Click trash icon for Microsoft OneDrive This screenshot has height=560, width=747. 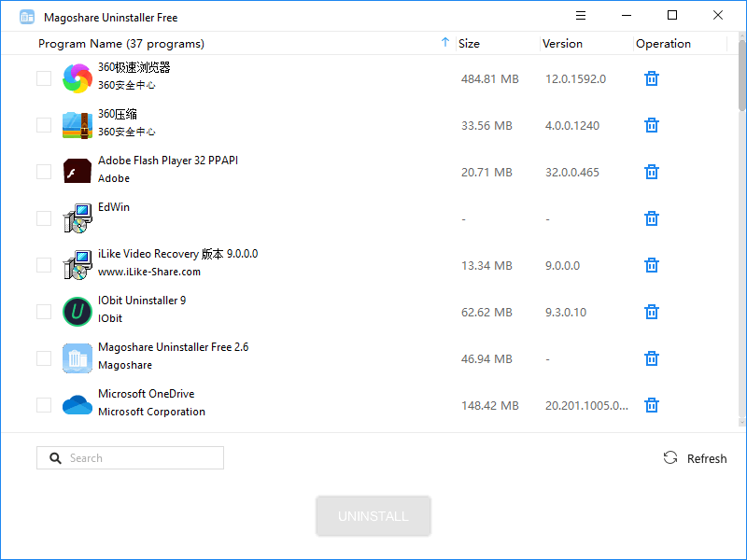coord(652,405)
